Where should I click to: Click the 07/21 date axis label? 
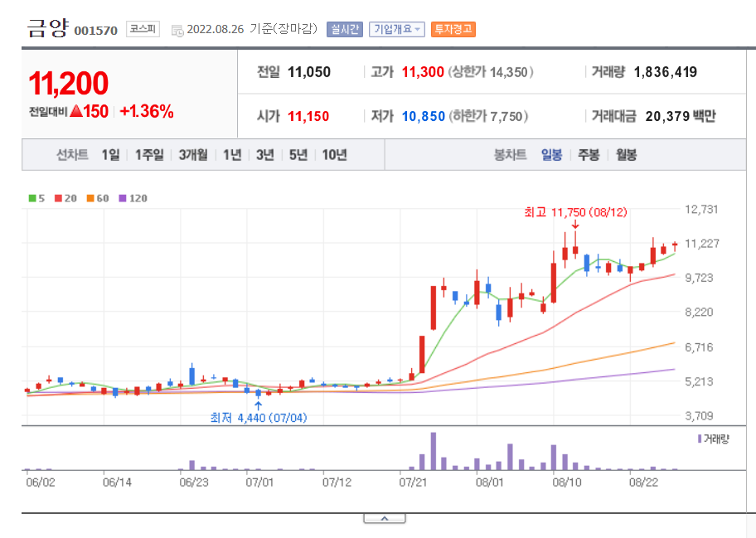point(413,482)
